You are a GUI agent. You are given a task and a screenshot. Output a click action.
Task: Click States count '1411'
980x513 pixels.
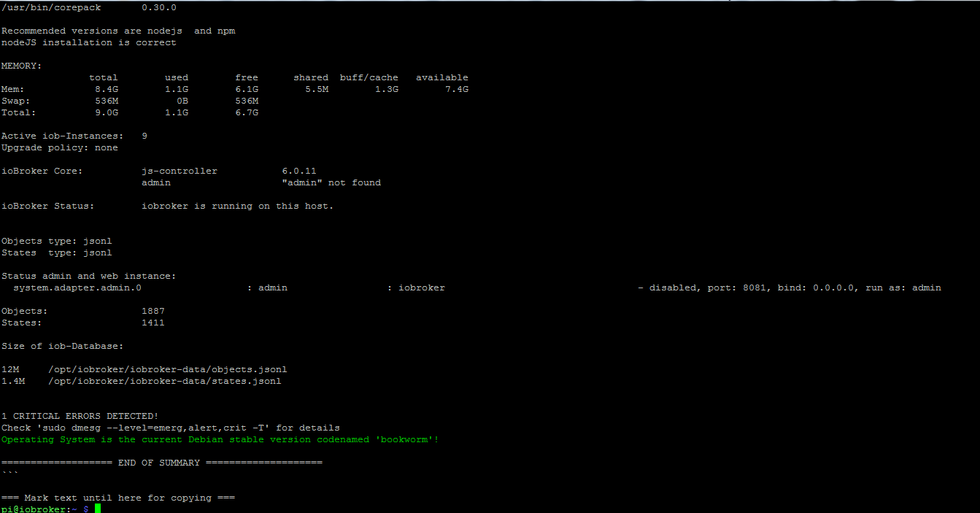click(x=153, y=323)
